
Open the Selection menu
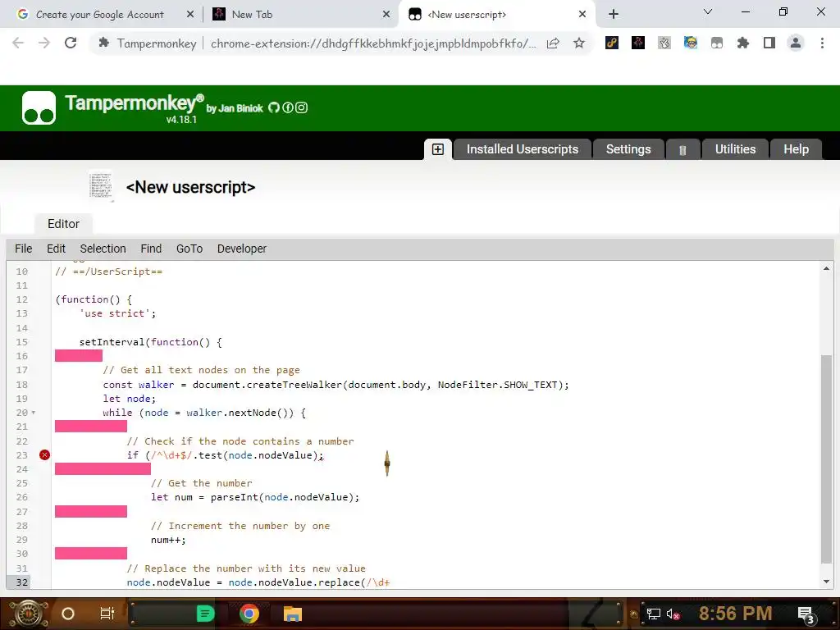(x=103, y=249)
